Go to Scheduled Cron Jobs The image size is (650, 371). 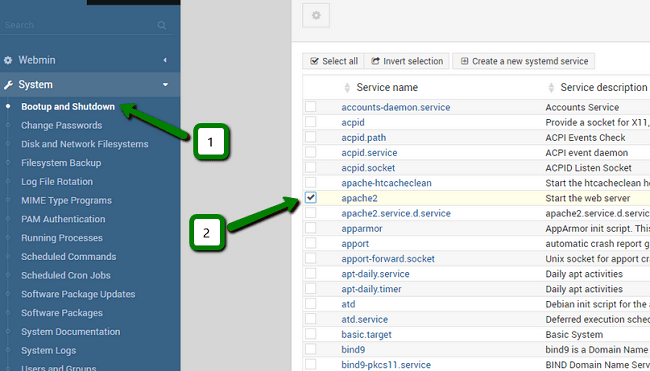(66, 275)
